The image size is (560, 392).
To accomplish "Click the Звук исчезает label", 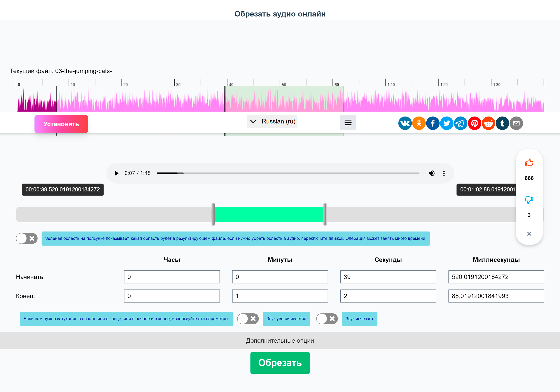I will [x=359, y=319].
